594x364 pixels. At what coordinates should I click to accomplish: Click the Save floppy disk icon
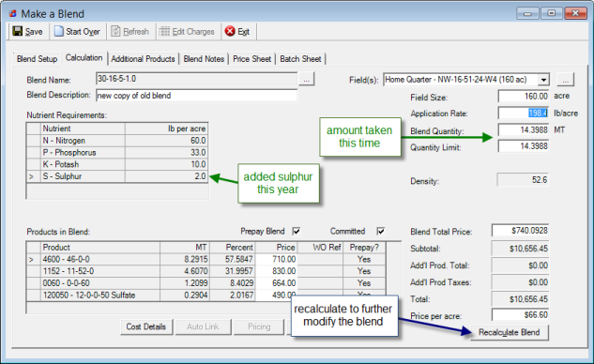pyautogui.click(x=18, y=31)
